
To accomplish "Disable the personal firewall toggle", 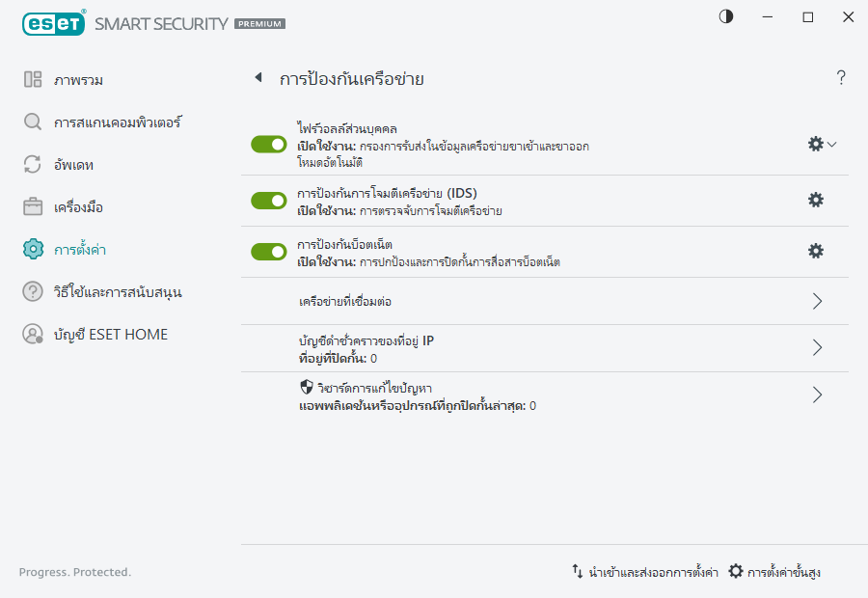I will pyautogui.click(x=266, y=144).
